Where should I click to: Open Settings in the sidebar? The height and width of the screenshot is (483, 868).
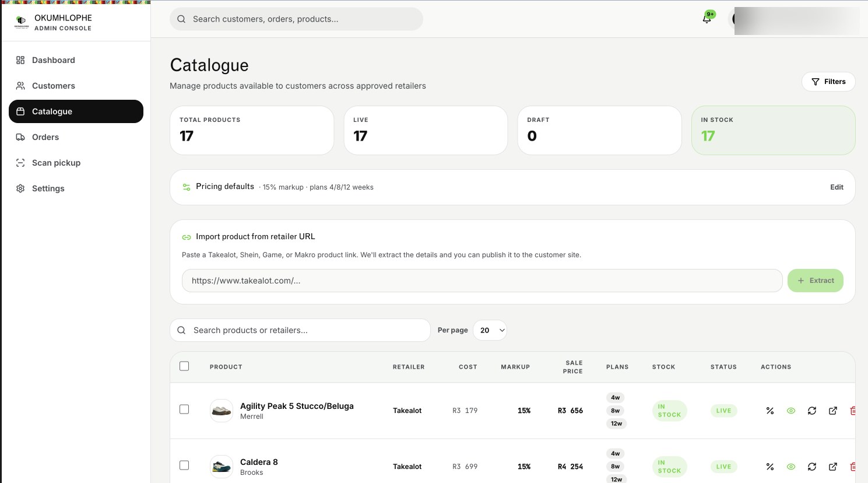[76, 188]
